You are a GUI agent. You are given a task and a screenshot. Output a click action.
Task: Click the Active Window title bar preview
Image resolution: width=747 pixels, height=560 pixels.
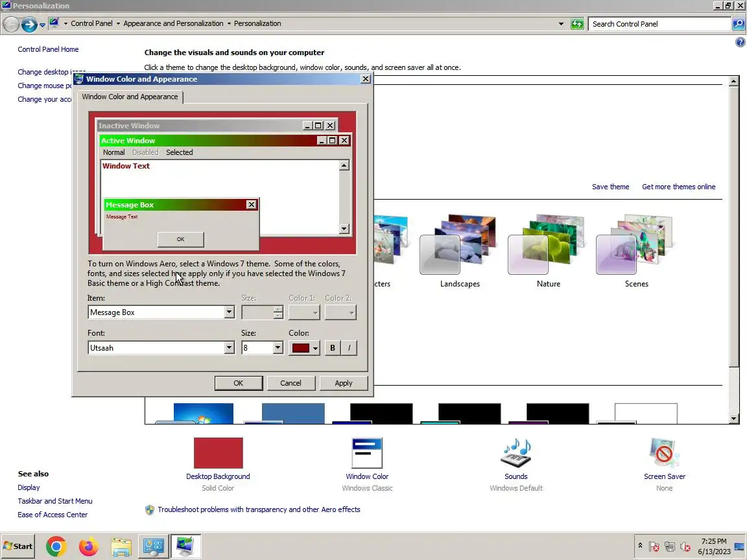[208, 141]
